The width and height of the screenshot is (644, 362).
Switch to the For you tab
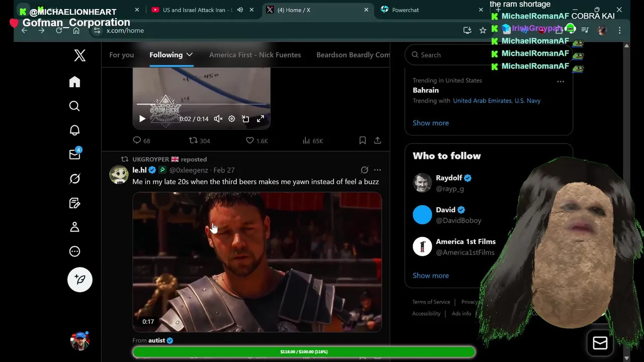(x=122, y=55)
